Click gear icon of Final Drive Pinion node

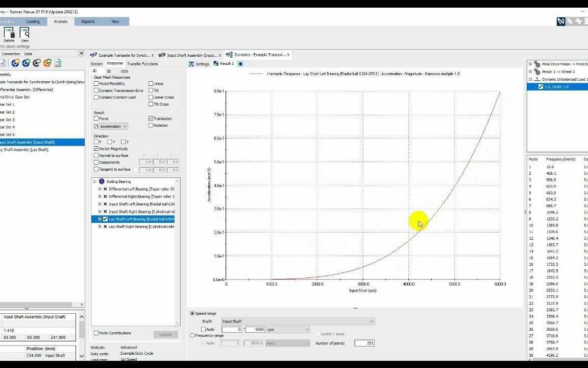point(537,64)
